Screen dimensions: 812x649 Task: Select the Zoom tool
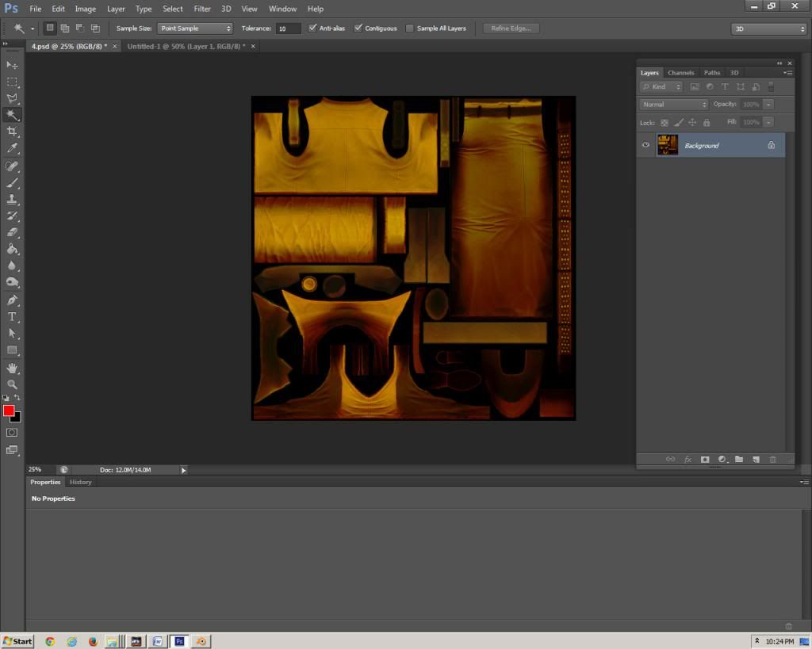point(12,384)
